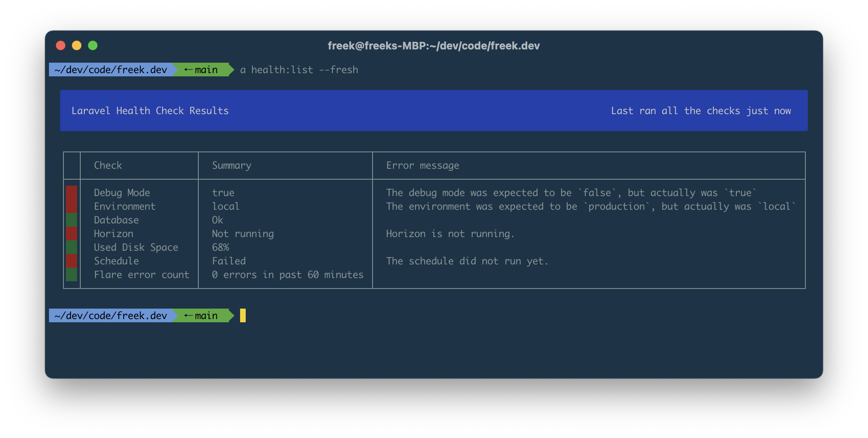Click the green status block for Database
868x438 pixels.
[71, 220]
